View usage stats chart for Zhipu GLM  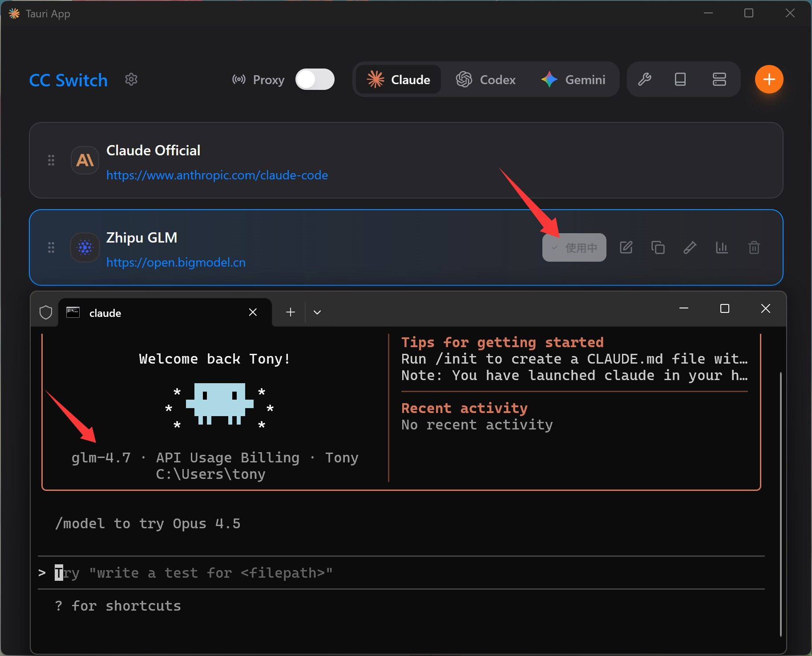pos(722,247)
